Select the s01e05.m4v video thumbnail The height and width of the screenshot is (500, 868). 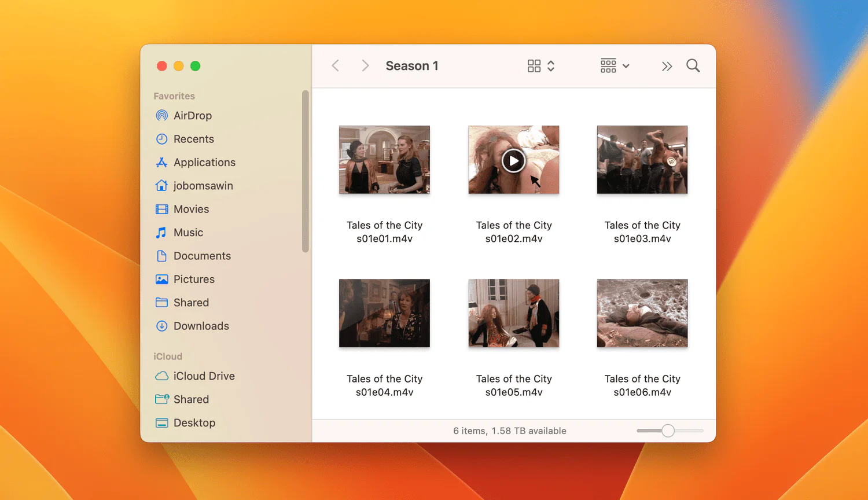click(x=514, y=313)
